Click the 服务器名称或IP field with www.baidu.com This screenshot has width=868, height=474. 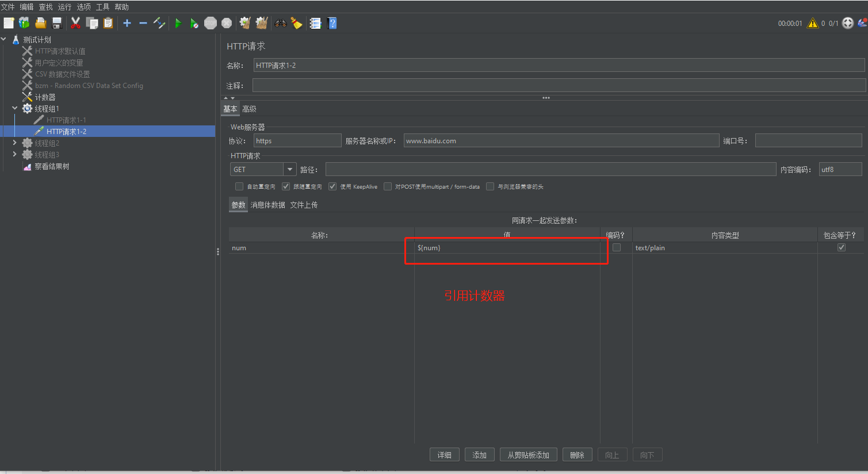tap(561, 141)
